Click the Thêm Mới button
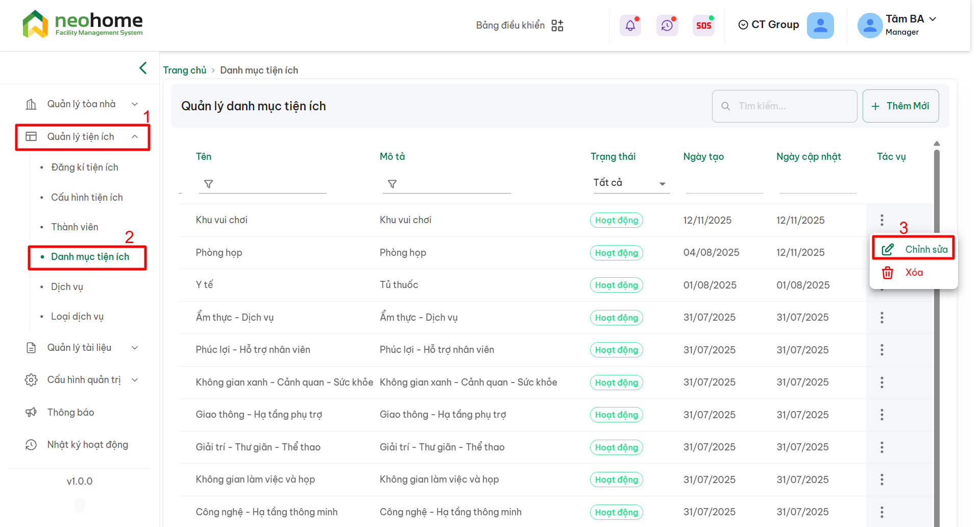This screenshot has width=980, height=527. click(x=900, y=106)
